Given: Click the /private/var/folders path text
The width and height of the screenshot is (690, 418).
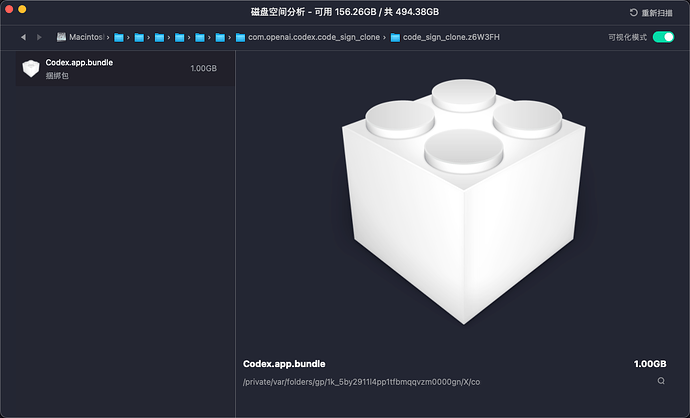Looking at the screenshot, I should [x=361, y=382].
